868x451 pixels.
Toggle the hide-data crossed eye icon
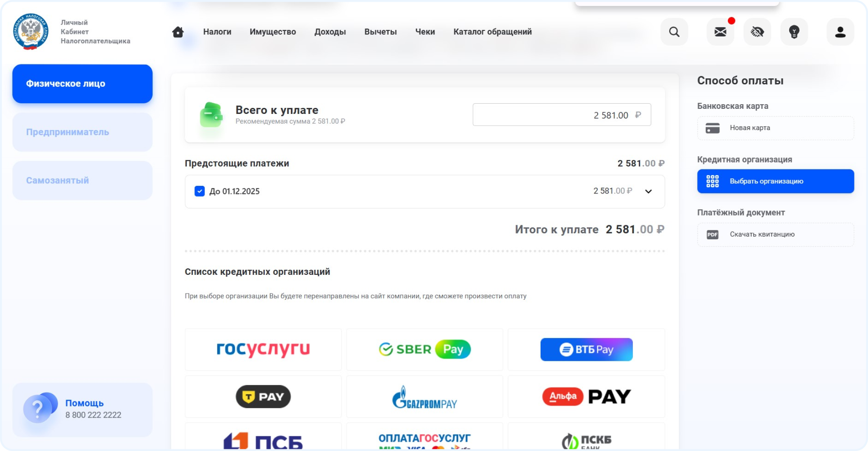(x=757, y=32)
